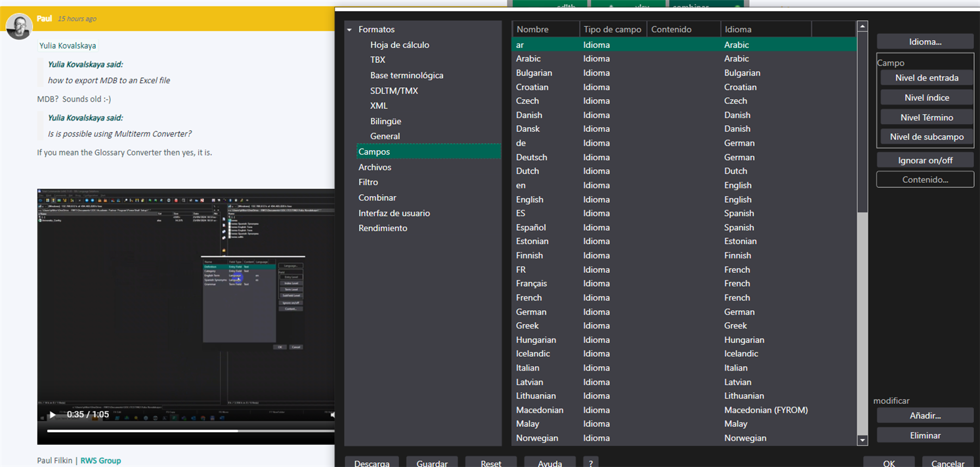Open the Contenido... dialog
Image resolution: width=980 pixels, height=467 pixels.
(925, 179)
